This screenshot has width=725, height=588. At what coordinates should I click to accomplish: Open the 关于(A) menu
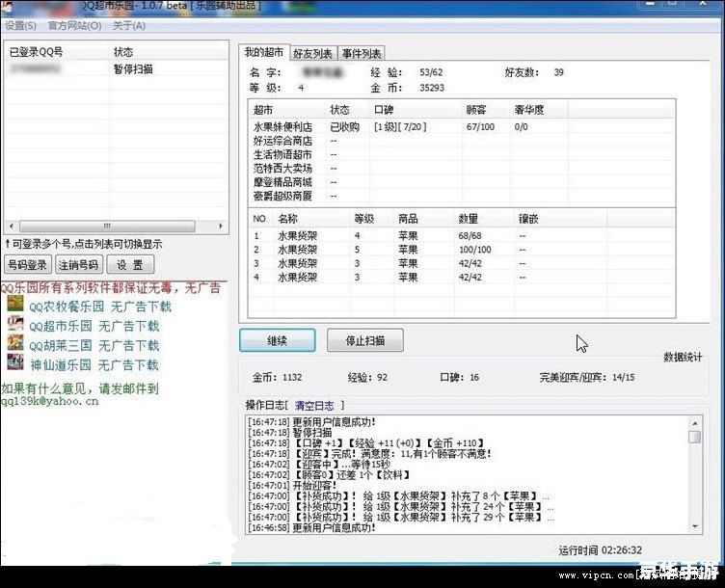129,25
